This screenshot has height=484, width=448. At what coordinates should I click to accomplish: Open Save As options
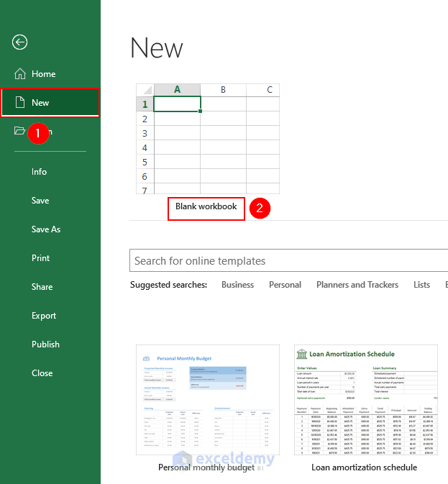(46, 229)
